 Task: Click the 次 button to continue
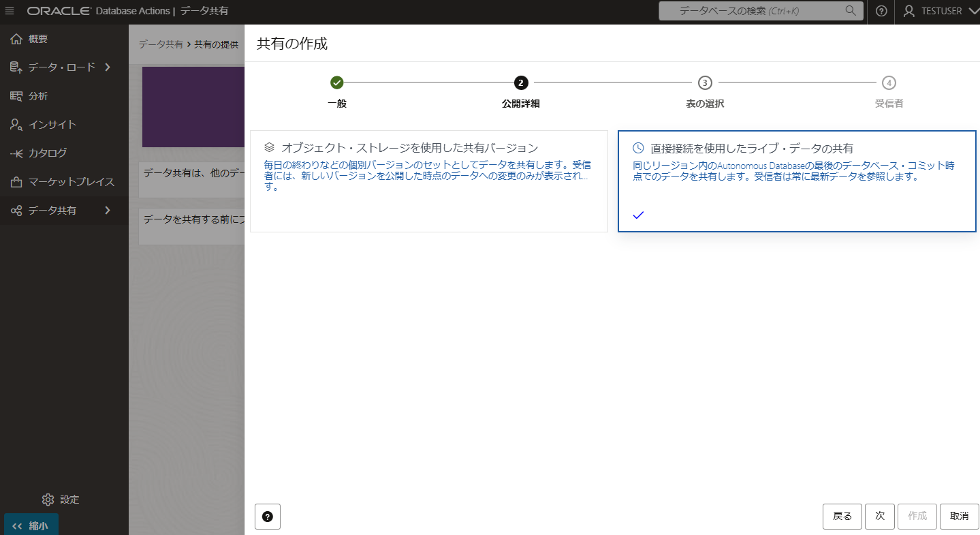click(879, 516)
